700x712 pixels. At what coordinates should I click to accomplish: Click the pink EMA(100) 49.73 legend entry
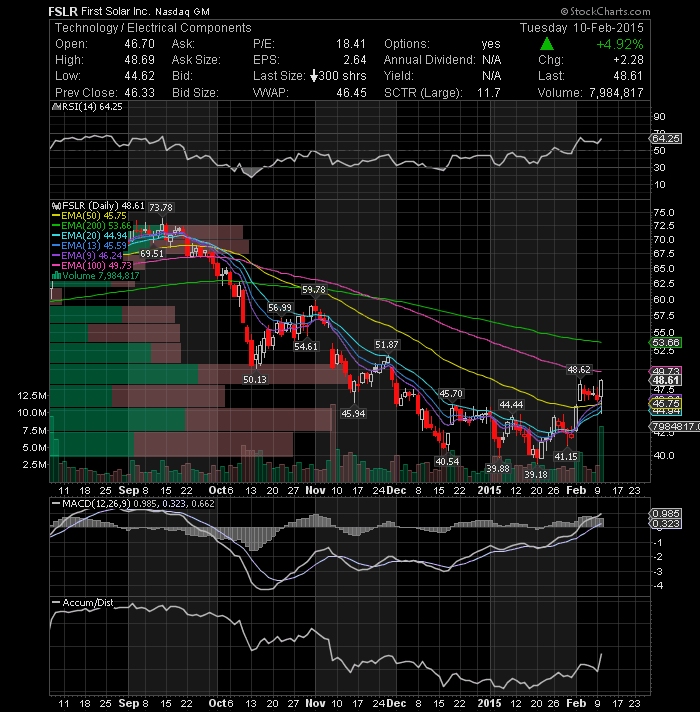[x=96, y=266]
